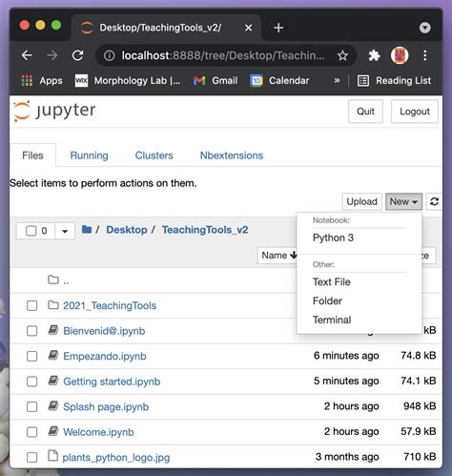
Task: Bookmark page with the star icon
Action: click(x=342, y=55)
